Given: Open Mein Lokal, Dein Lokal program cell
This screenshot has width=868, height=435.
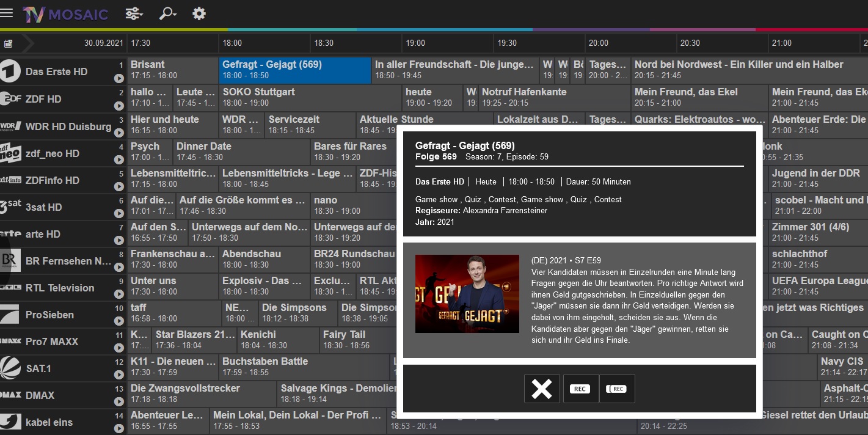Looking at the screenshot, I should point(298,420).
